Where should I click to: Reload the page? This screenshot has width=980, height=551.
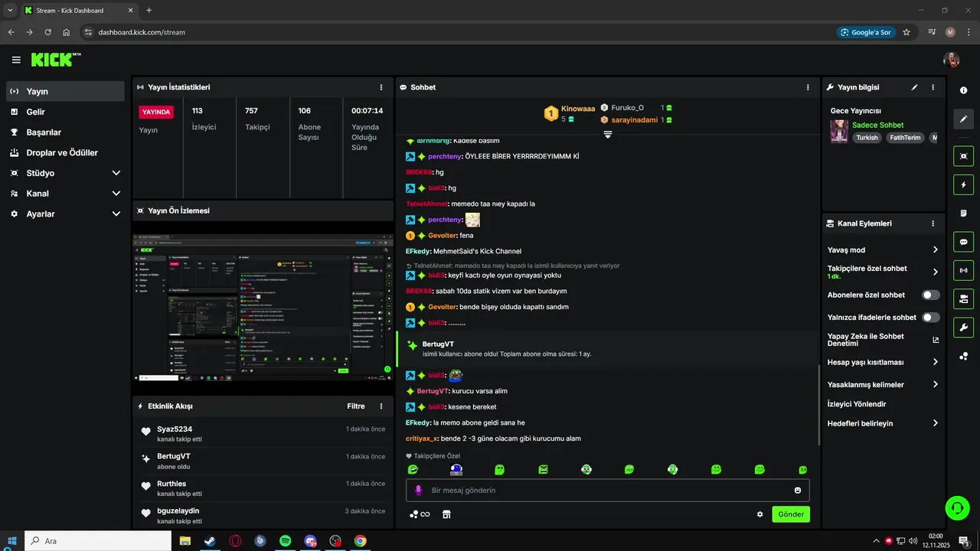pyautogui.click(x=48, y=32)
